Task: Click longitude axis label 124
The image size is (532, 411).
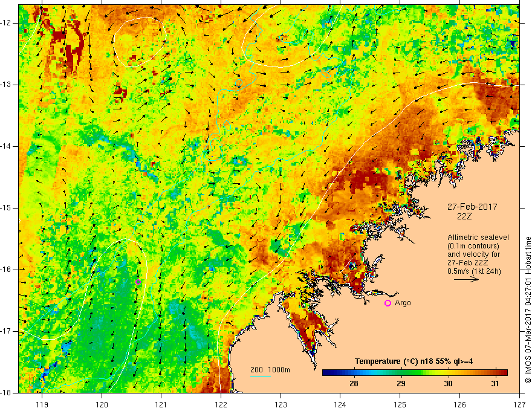Action: click(340, 404)
